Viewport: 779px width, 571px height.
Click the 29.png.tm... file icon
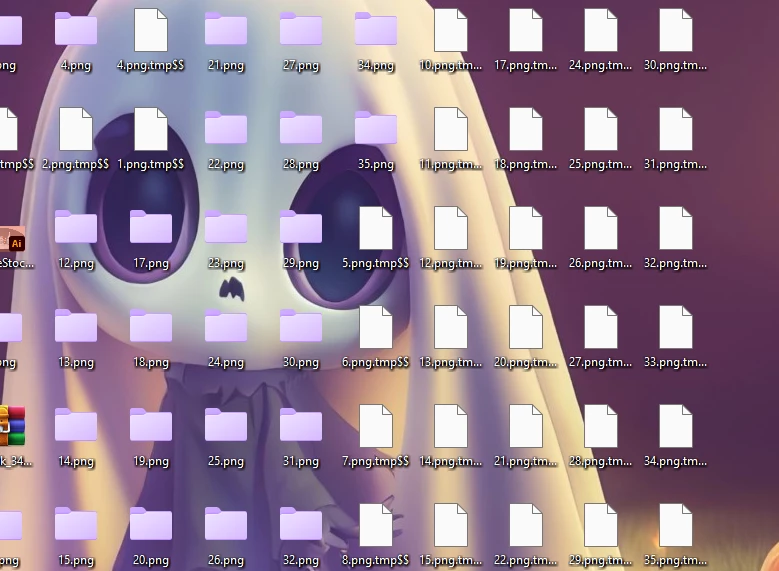(601, 524)
